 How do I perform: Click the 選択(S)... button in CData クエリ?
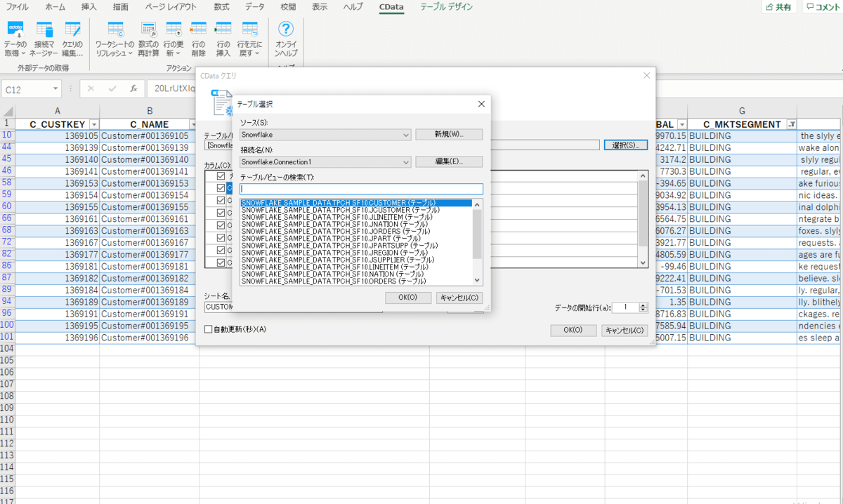625,145
